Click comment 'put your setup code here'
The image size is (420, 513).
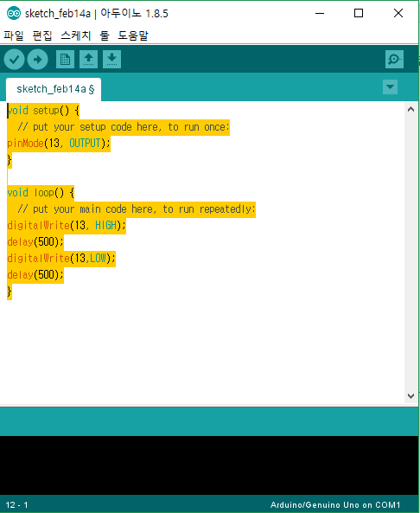[96, 127]
